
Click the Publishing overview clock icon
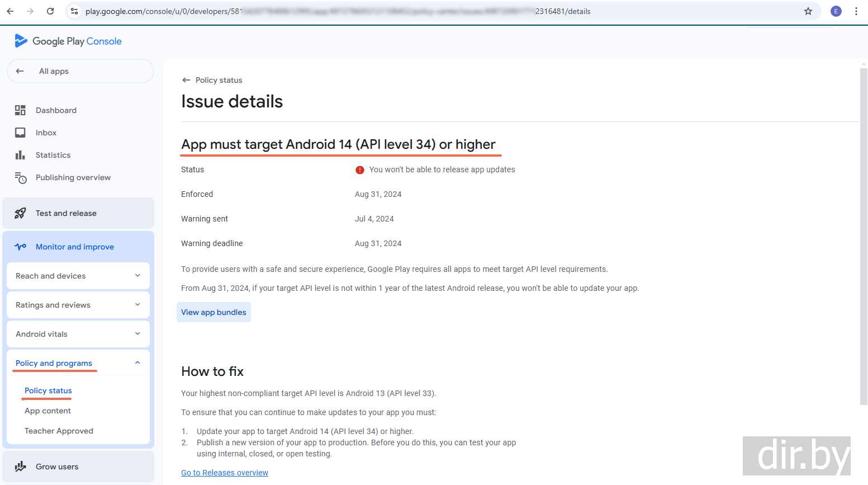coord(20,178)
